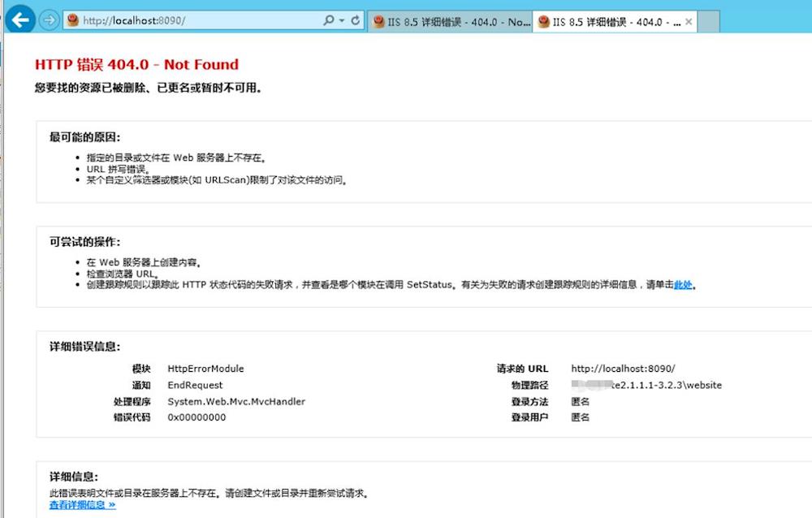Click the favicon on the first IIS 8.5 tab
Screen dimensions: 812x518
click(x=378, y=23)
